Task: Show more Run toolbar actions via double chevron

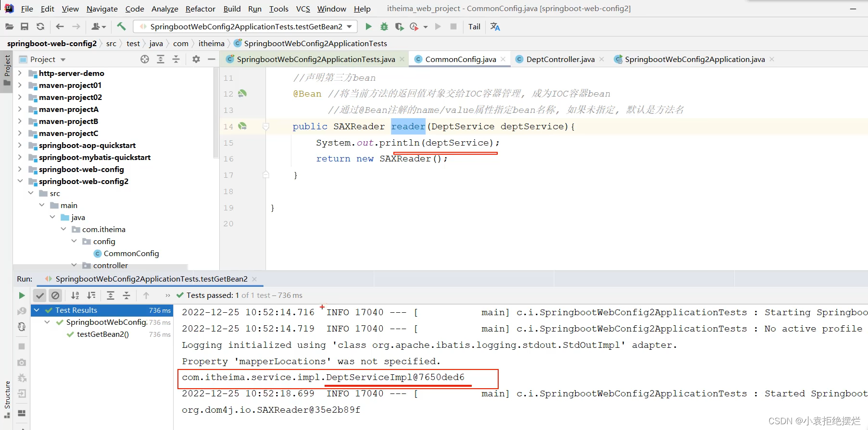Action: [x=167, y=295]
